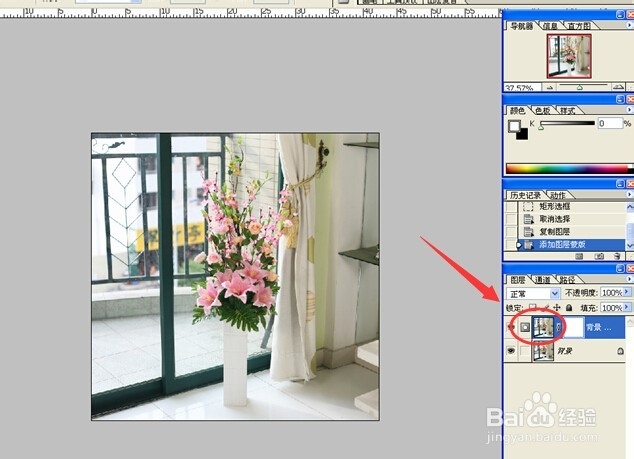Screen dimensions: 634x459
Task: Click the navigator zoom-out small mountains icon
Action: (550, 87)
